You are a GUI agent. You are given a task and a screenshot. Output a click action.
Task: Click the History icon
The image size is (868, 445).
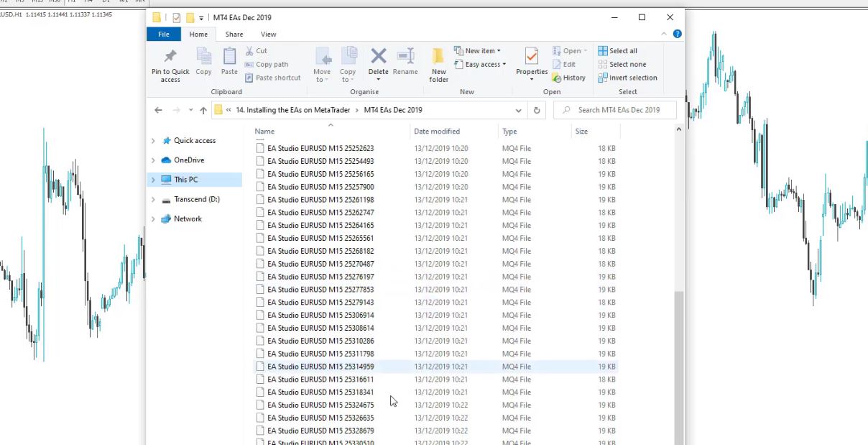point(570,77)
